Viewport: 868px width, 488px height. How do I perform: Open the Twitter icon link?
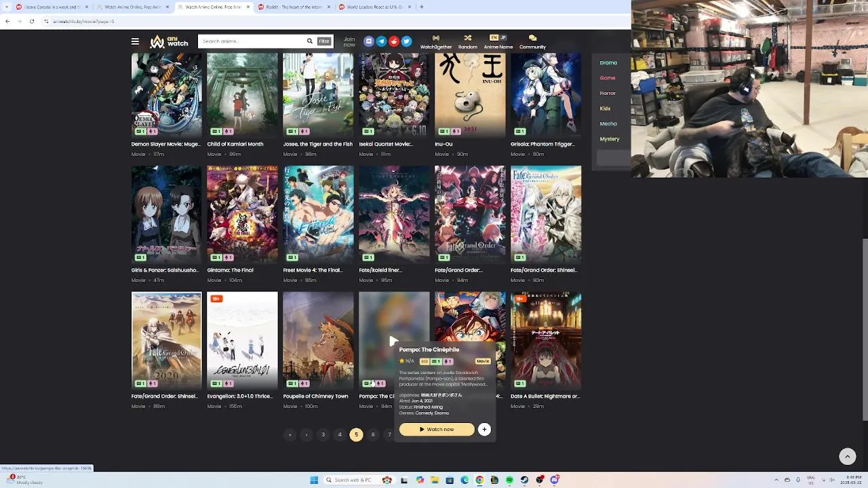click(406, 41)
